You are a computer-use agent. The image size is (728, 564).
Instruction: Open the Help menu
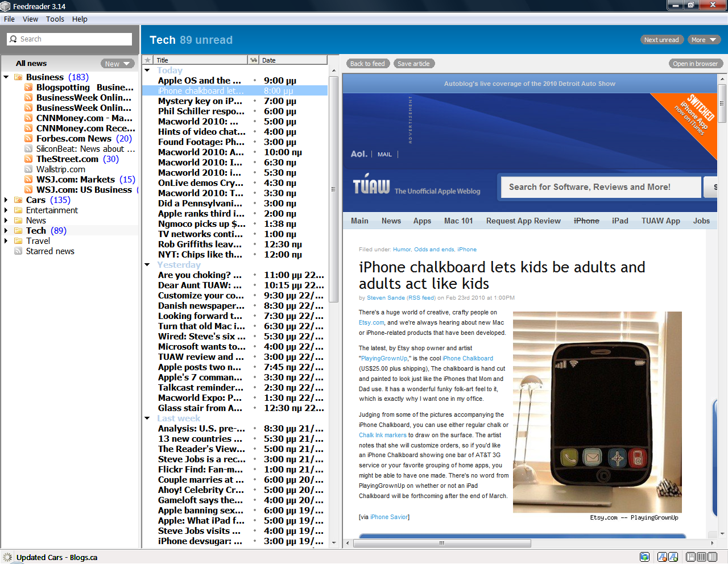click(80, 19)
